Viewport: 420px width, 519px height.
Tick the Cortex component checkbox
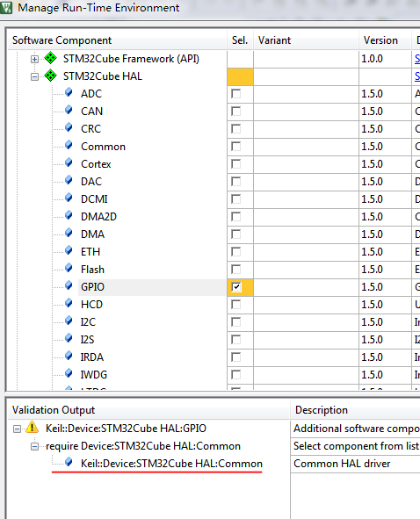pos(236,164)
